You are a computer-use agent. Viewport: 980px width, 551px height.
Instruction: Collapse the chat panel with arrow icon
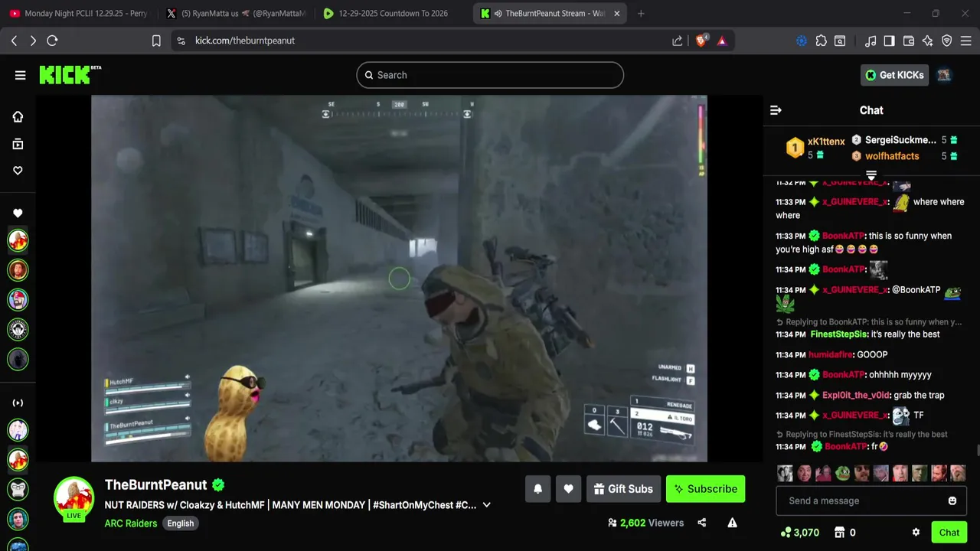coord(776,110)
